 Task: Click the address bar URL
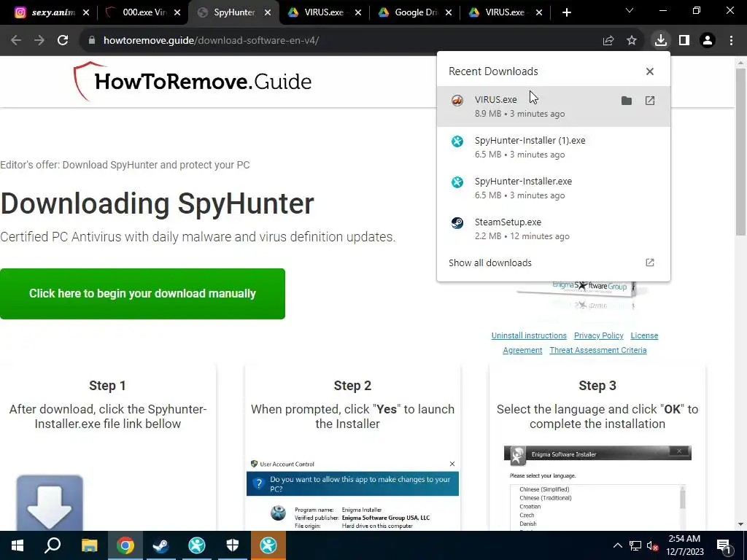[x=211, y=41]
